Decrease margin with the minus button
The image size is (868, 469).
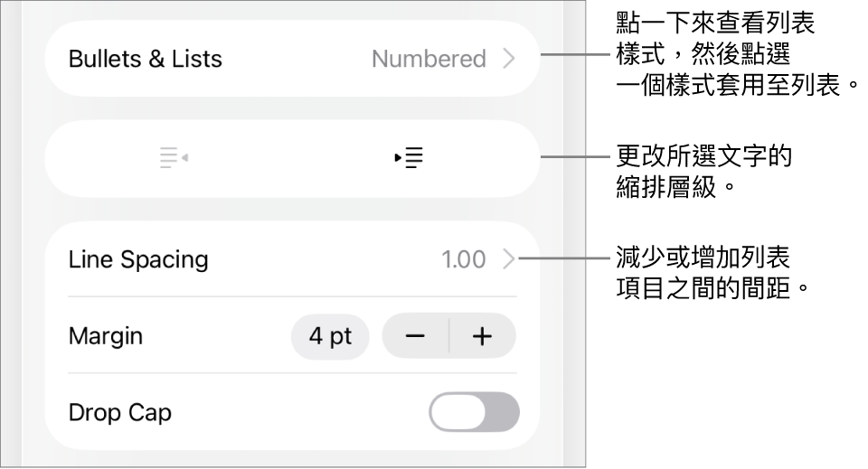tap(416, 337)
